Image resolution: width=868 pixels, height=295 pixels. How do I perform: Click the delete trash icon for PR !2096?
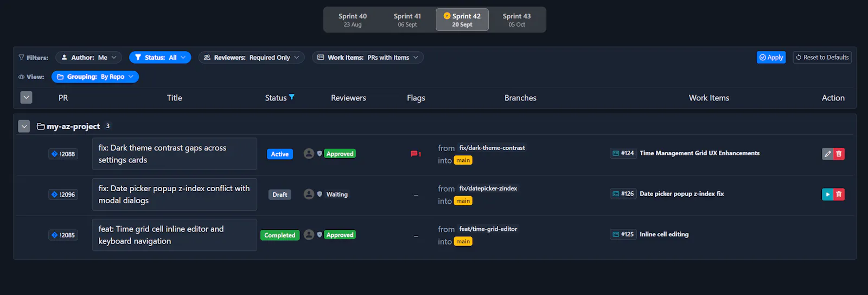pos(839,194)
